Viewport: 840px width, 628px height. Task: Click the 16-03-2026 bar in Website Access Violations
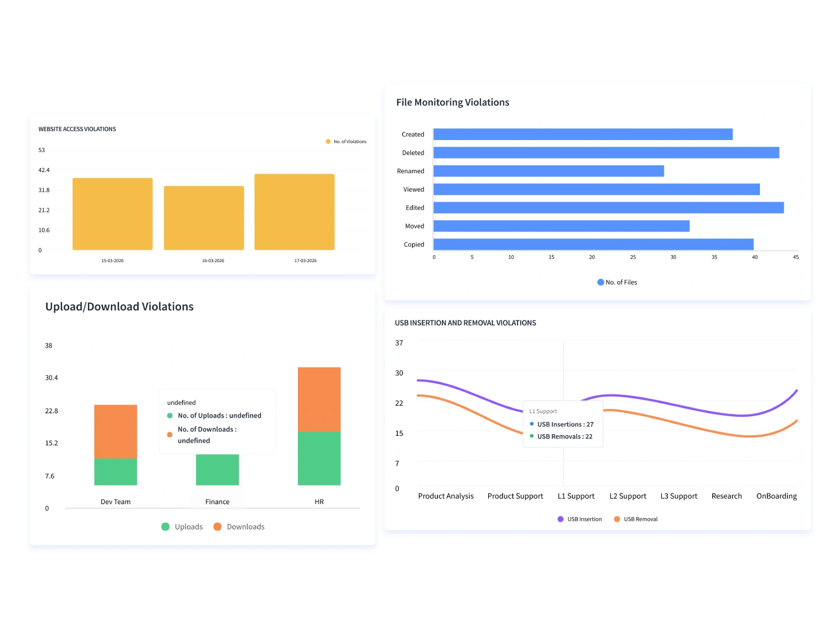pos(204,217)
